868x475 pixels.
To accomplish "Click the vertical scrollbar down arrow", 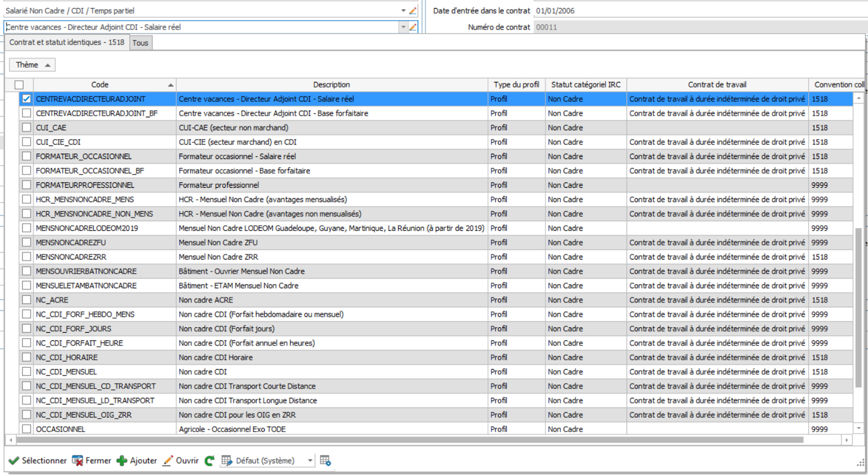I will coord(859,428).
